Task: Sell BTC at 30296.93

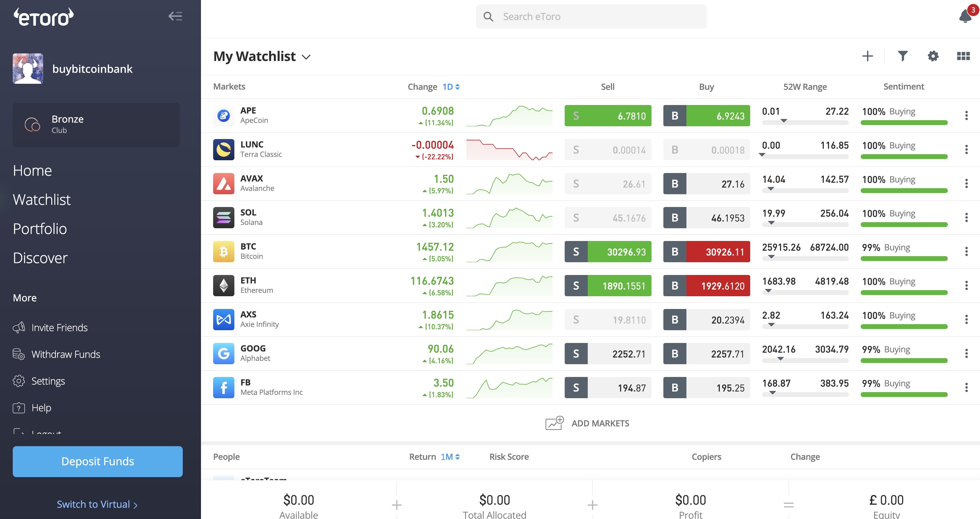Action: [608, 252]
